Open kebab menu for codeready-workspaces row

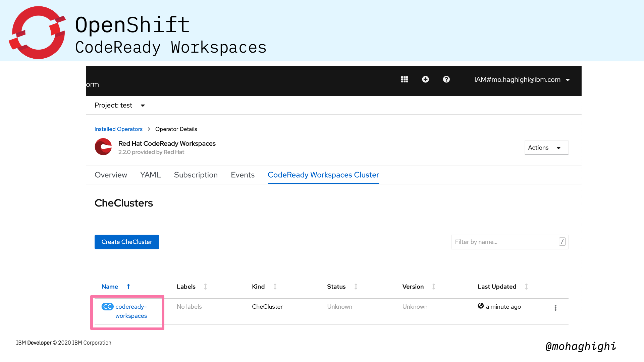[x=555, y=308]
